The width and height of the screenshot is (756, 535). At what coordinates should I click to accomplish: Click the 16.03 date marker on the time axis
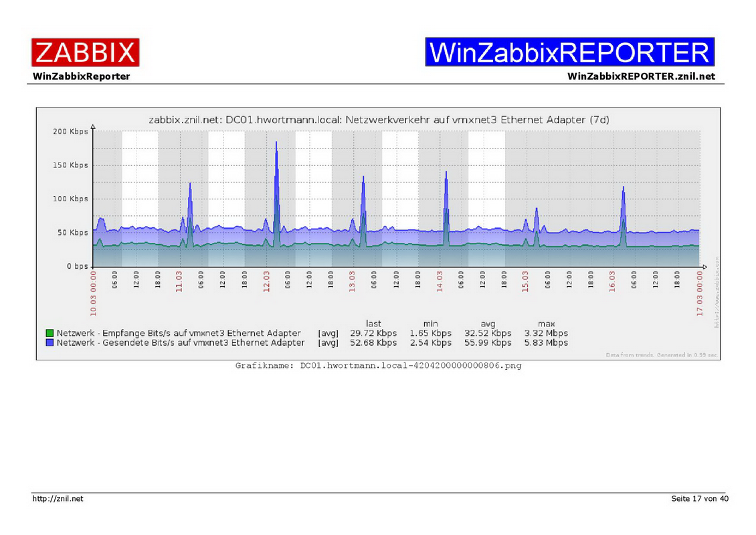point(613,282)
